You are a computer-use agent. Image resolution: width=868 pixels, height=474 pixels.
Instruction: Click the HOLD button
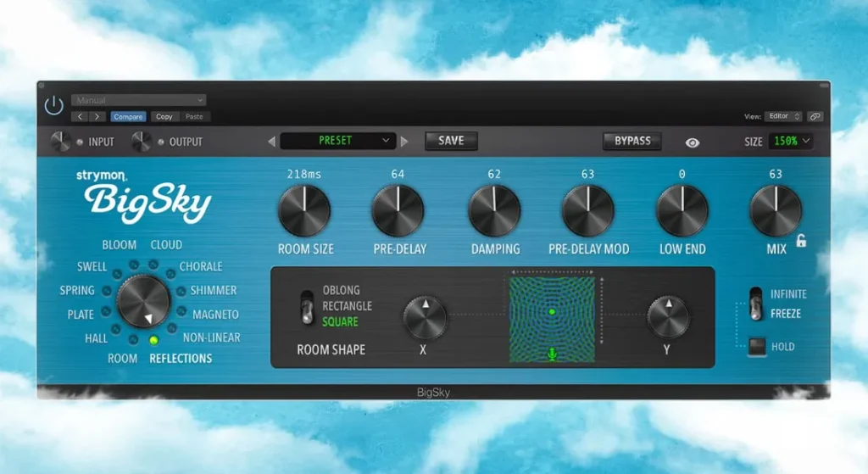click(x=757, y=347)
